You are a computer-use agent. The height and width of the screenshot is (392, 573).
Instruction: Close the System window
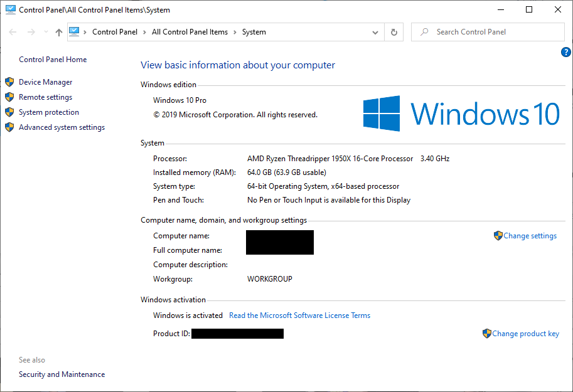(558, 10)
